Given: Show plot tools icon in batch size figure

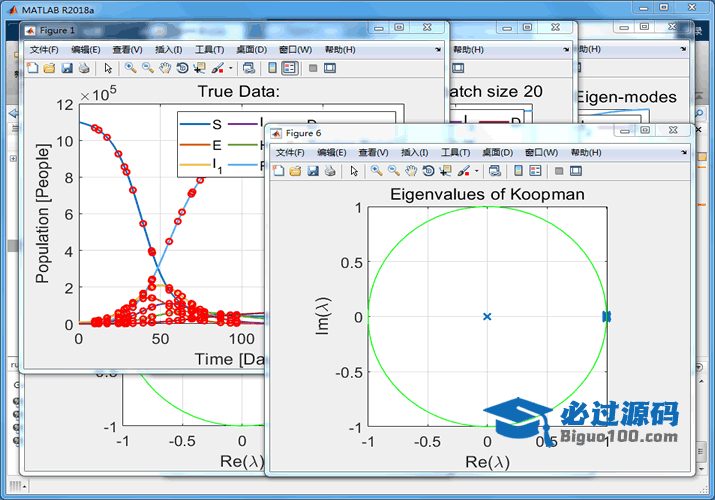Looking at the screenshot, I should coord(458,68).
